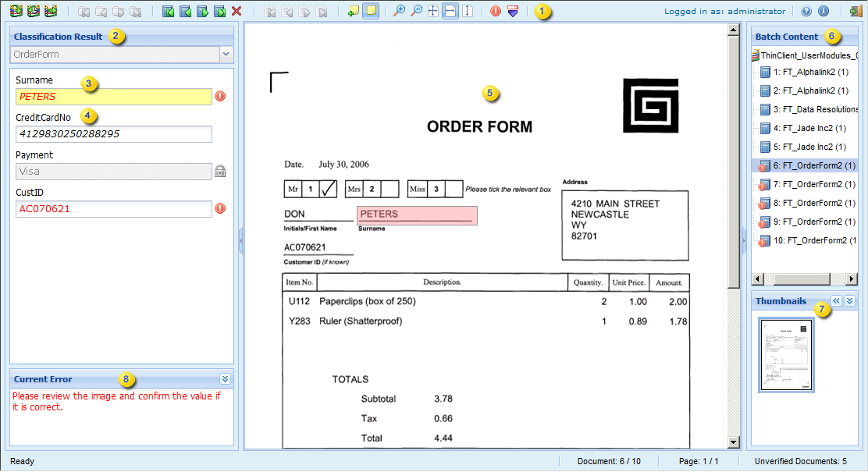Select document 7: FT_OrderForm2 in Batch Content

(807, 184)
